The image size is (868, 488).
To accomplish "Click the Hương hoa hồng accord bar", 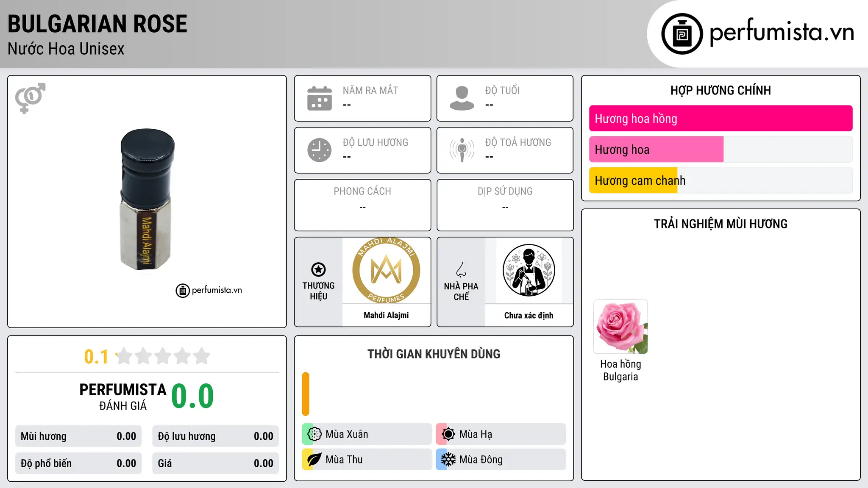I will pyautogui.click(x=721, y=119).
